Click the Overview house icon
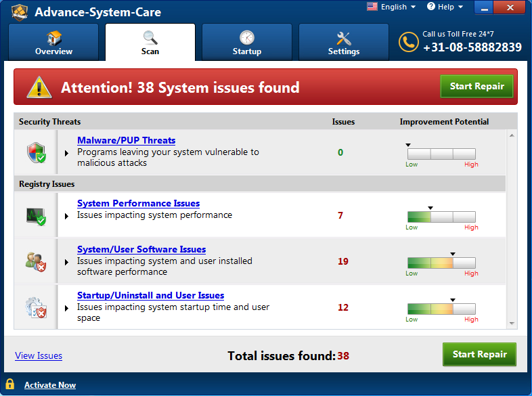 pos(54,38)
